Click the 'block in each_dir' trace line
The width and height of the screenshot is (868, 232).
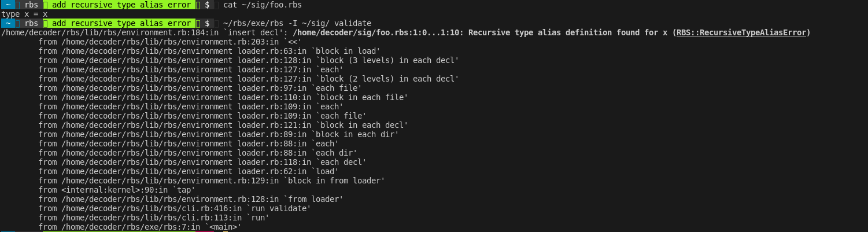click(219, 134)
